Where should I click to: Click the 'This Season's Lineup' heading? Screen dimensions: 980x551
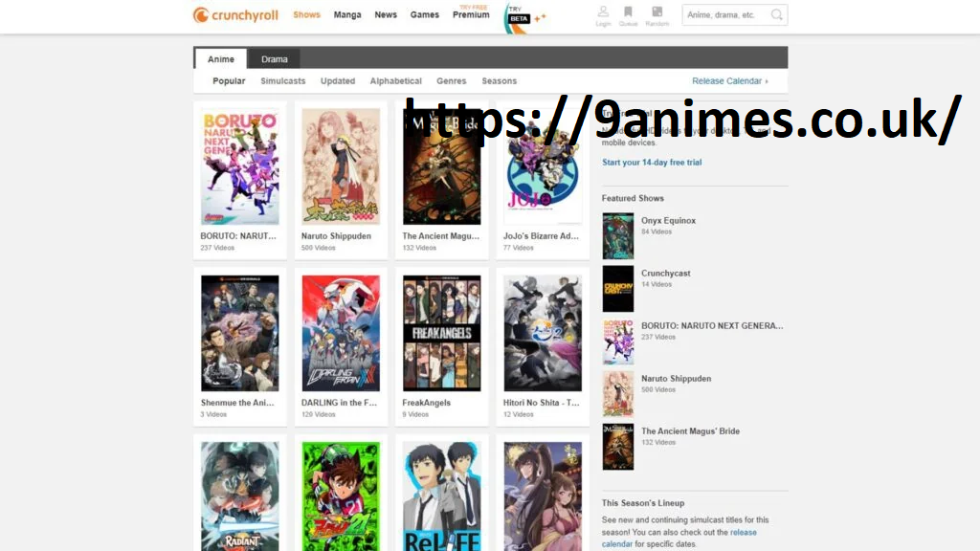tap(643, 503)
